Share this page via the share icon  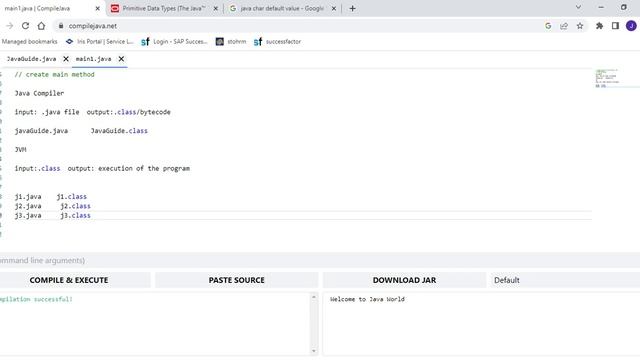tap(564, 26)
